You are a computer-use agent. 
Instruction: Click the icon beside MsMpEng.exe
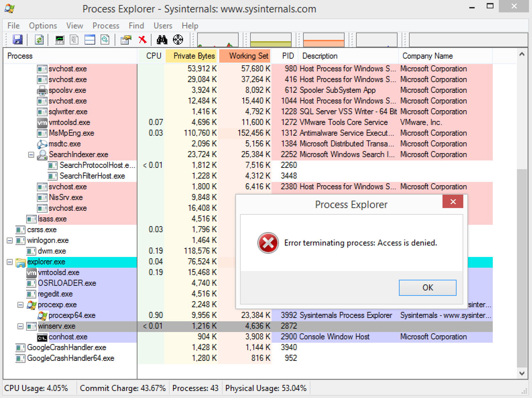42,133
